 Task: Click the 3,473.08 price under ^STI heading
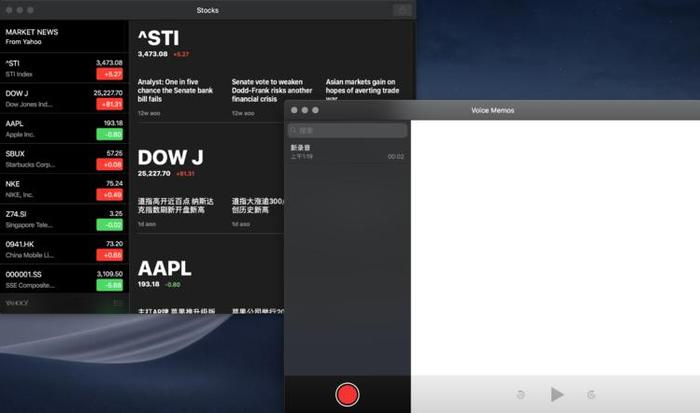pyautogui.click(x=153, y=54)
